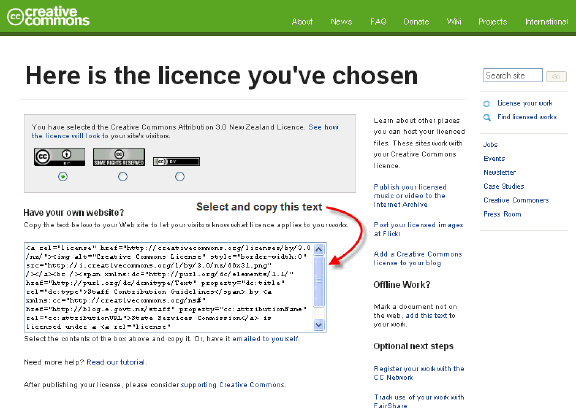Select radio under large CC BY badge
Screen dimensions: 576x416
[63, 177]
